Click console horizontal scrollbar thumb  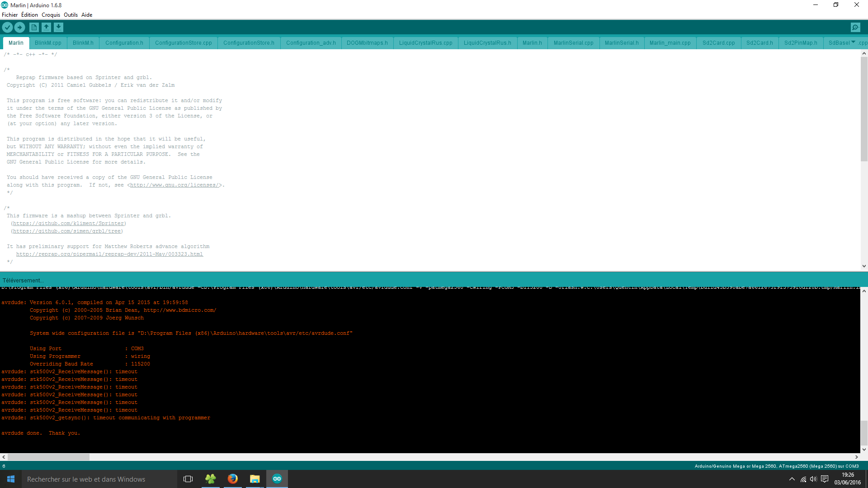[48, 457]
